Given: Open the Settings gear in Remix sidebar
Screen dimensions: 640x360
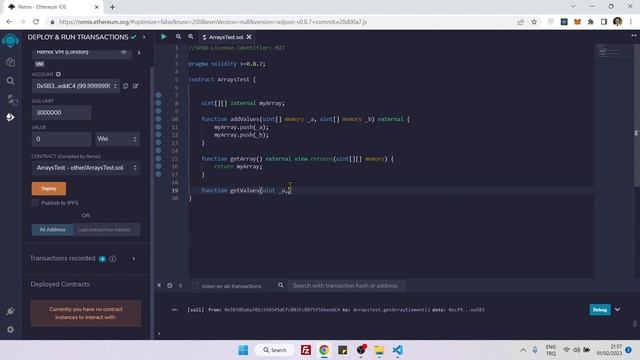Looking at the screenshot, I should tap(11, 329).
